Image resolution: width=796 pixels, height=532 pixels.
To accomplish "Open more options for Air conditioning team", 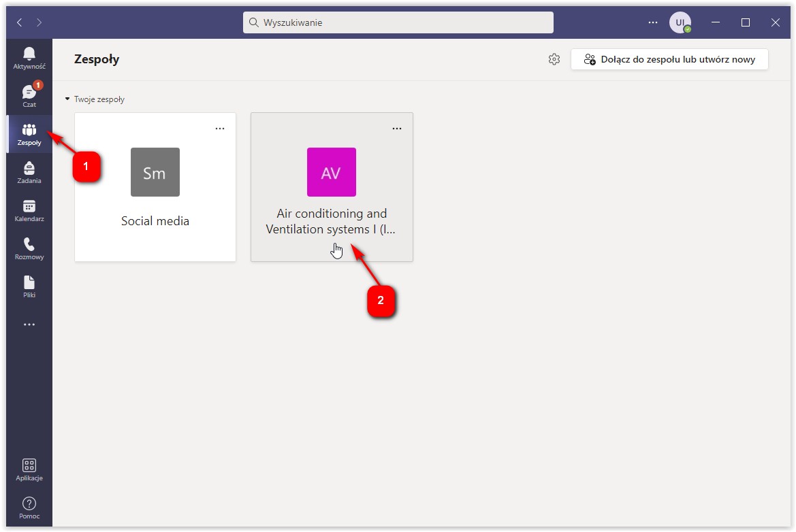I will (397, 129).
